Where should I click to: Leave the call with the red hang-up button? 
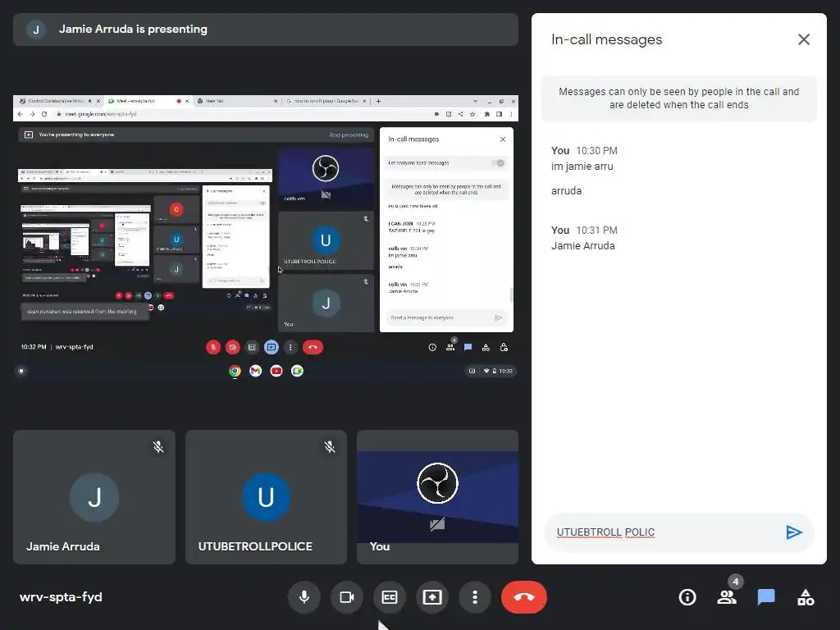click(524, 597)
